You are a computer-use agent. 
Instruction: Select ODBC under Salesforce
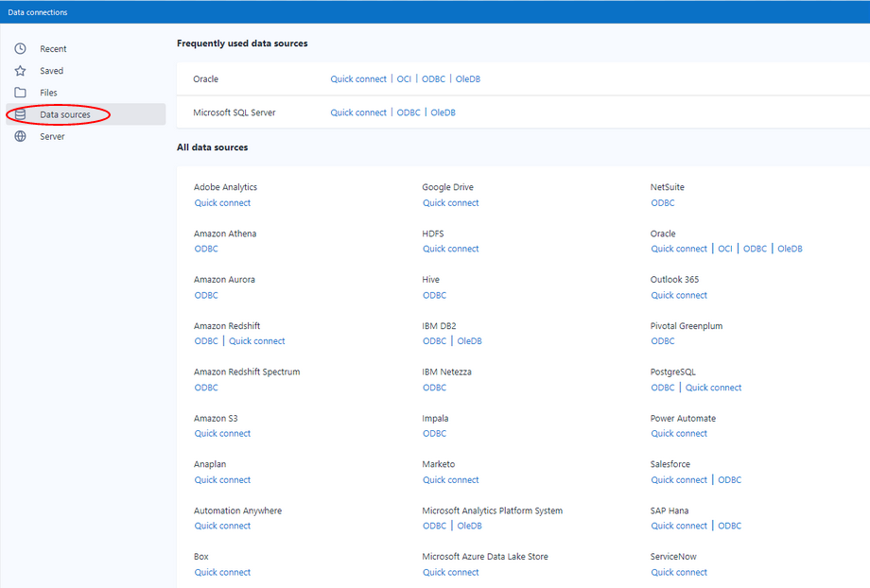coord(730,480)
